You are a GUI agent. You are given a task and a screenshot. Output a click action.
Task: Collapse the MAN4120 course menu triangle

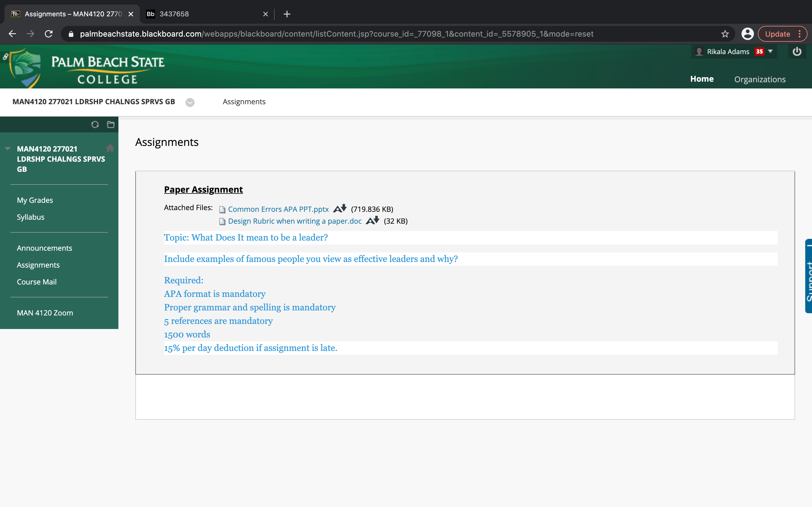tap(7, 148)
